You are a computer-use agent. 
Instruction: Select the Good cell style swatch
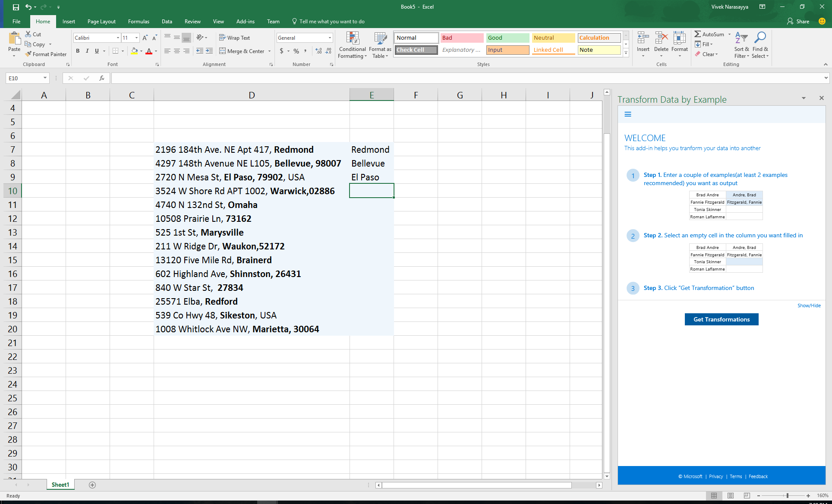tap(507, 38)
